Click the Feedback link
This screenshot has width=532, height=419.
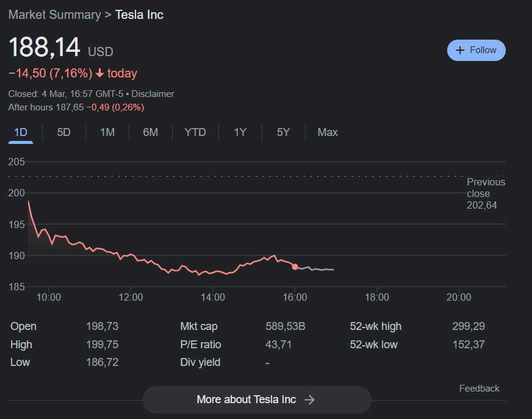tap(479, 389)
